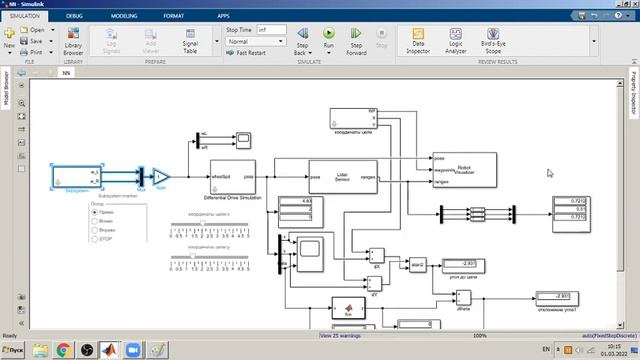Select the STOP radio button
The height and width of the screenshot is (360, 640).
(95, 239)
